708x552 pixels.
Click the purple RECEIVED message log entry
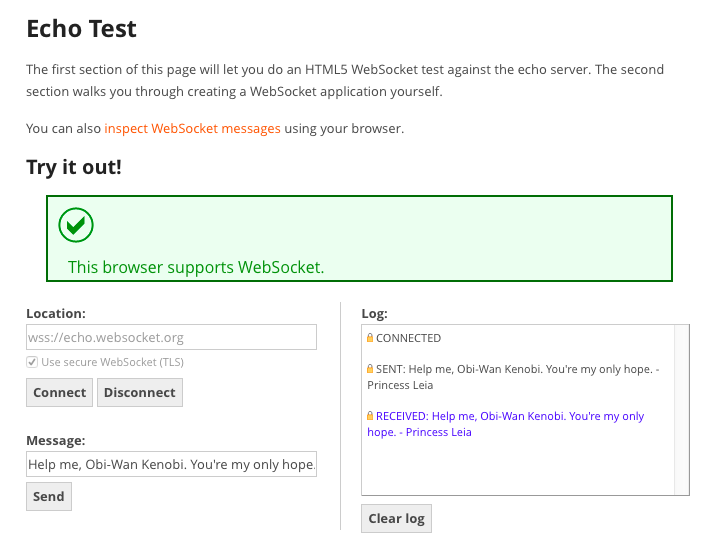coord(509,424)
